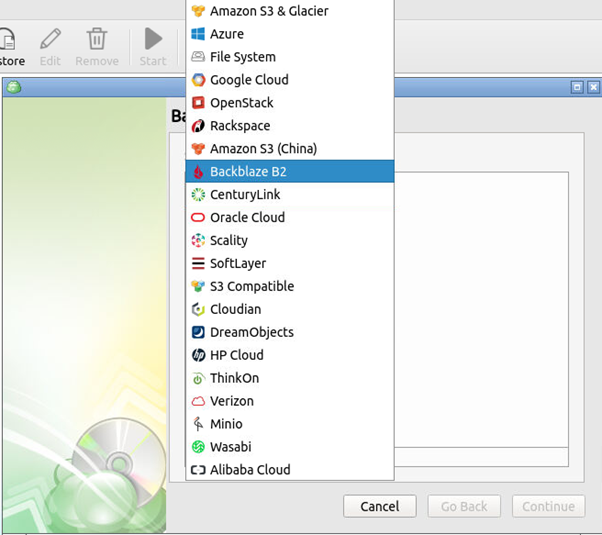Click the disabled Continue button
Image resolution: width=602 pixels, height=535 pixels.
coord(548,506)
